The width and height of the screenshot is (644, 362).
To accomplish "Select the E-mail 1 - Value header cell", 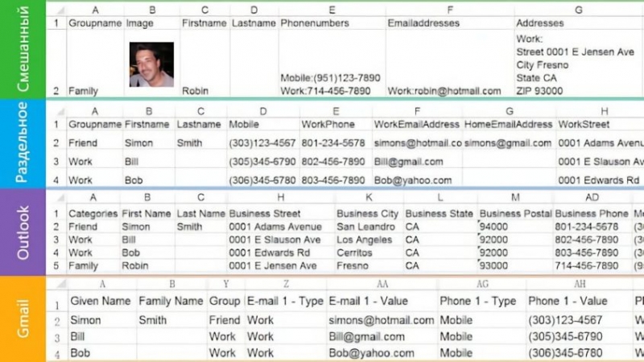I will [382, 301].
